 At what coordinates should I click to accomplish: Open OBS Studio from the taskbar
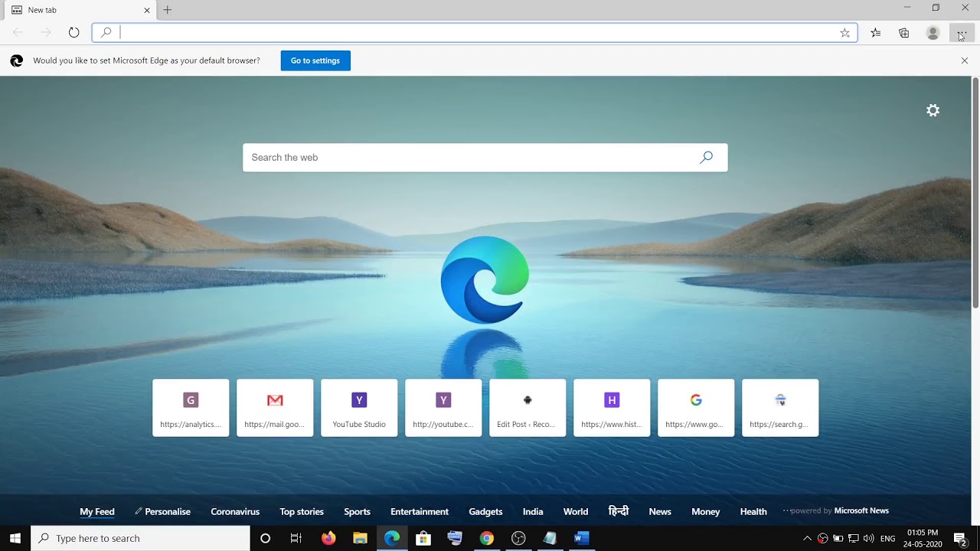518,538
